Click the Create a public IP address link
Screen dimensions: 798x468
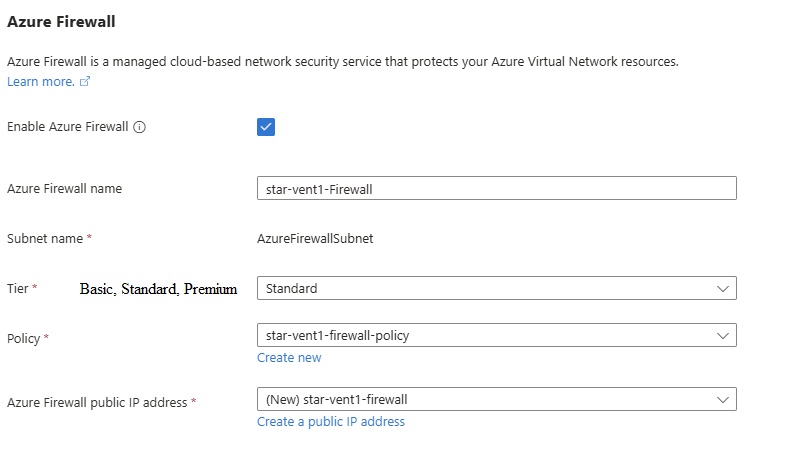coord(331,422)
